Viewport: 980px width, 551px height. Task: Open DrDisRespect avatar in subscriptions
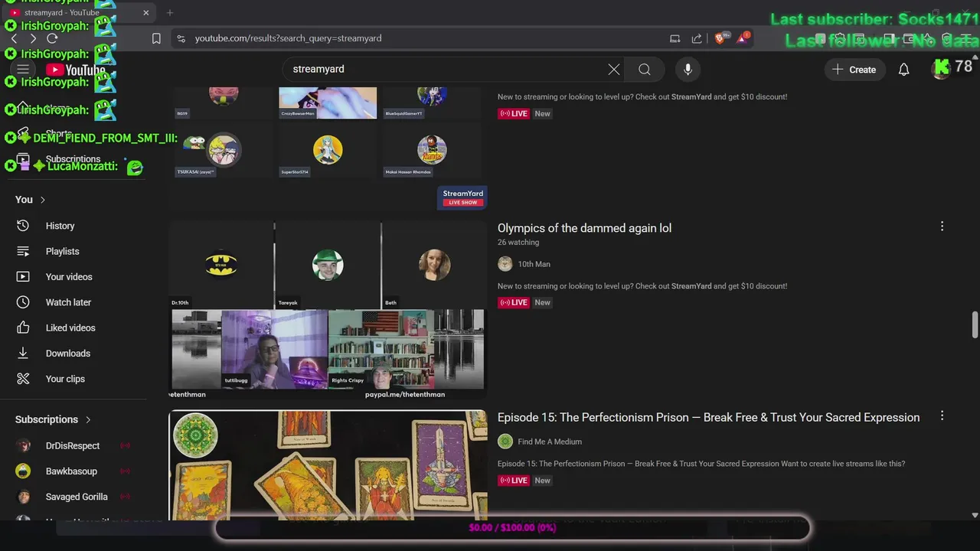(24, 445)
